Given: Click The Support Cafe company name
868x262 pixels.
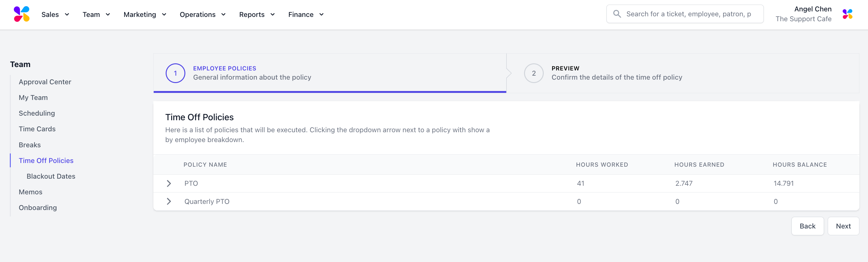Looking at the screenshot, I should tap(803, 19).
